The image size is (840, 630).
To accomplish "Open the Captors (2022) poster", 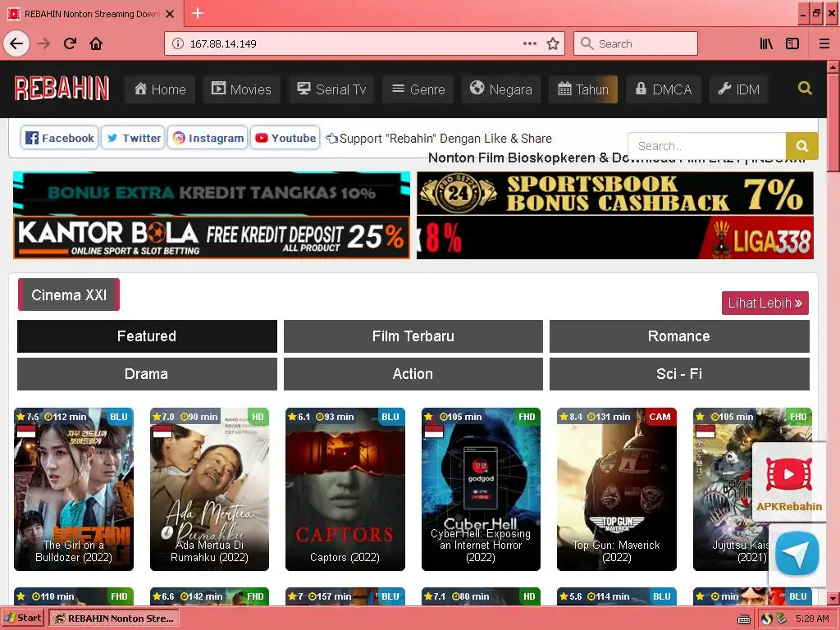I will 345,489.
